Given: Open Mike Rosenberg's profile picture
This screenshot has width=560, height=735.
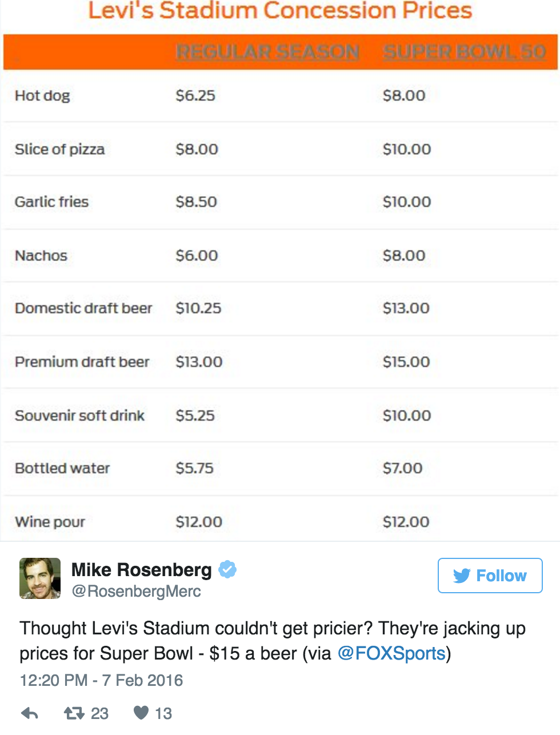Looking at the screenshot, I should [40, 578].
